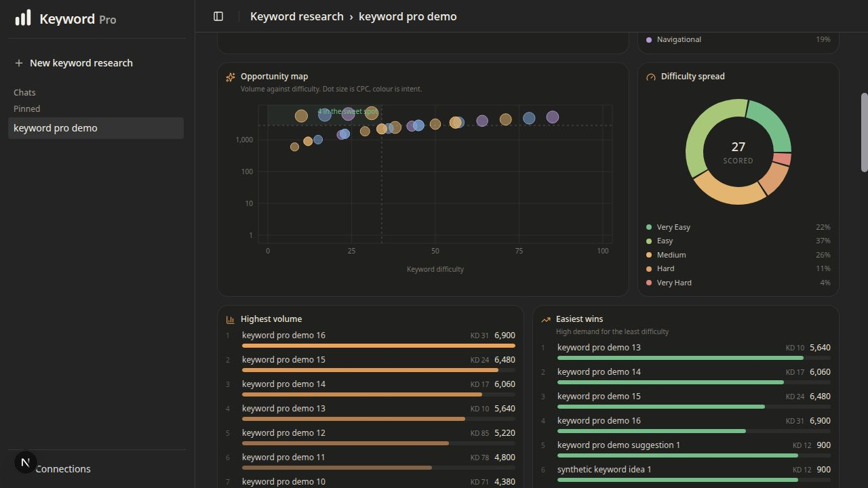Click the Navigational legend color dot
868x488 pixels.
point(649,39)
